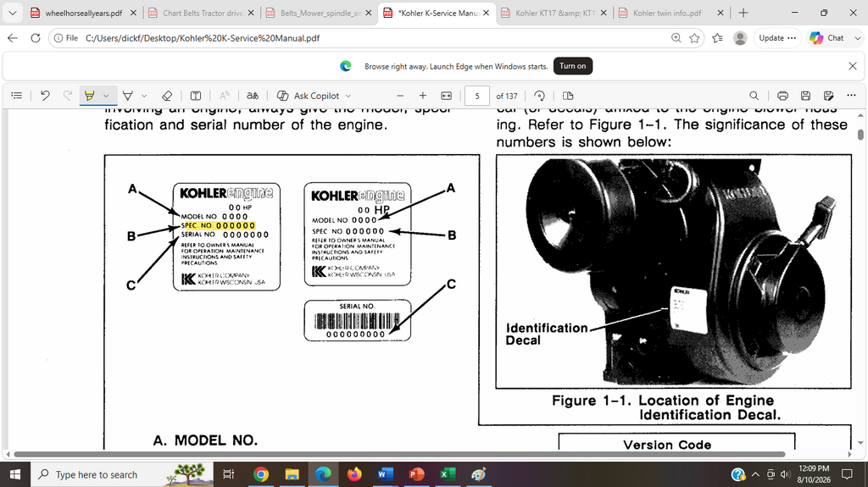Show hidden system tray icons
This screenshot has height=487, width=868.
point(755,474)
